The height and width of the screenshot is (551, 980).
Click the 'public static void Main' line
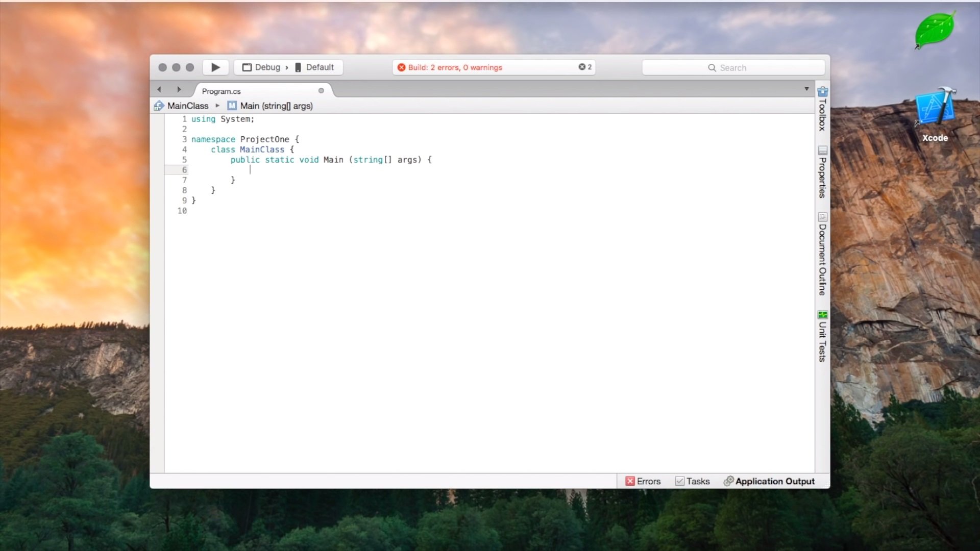point(331,160)
